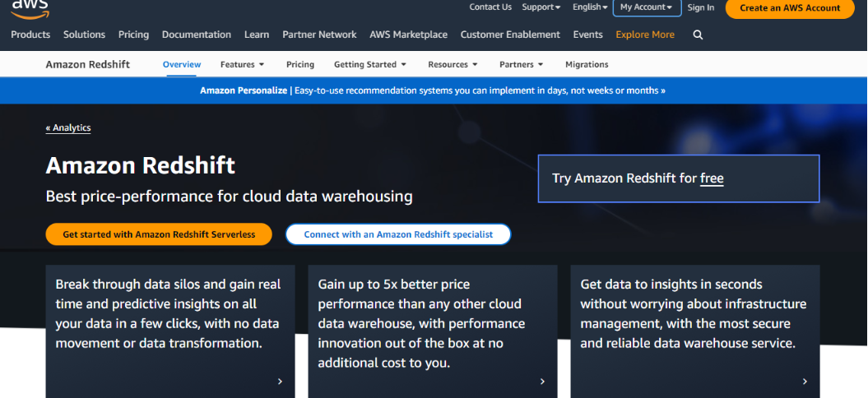
Task: Follow the Analytics breadcrumb link
Action: tap(68, 127)
